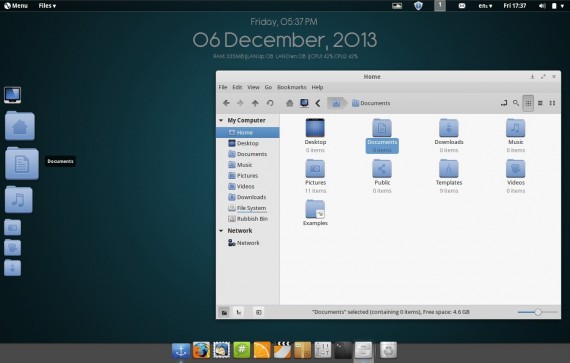Screen dimensions: 570x363
Task: Open the Computer icon on the desktop
Action: (x=12, y=95)
